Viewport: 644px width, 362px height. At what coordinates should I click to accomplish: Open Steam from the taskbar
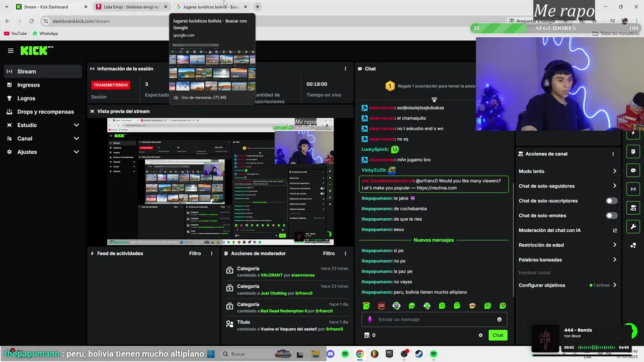[419, 354]
